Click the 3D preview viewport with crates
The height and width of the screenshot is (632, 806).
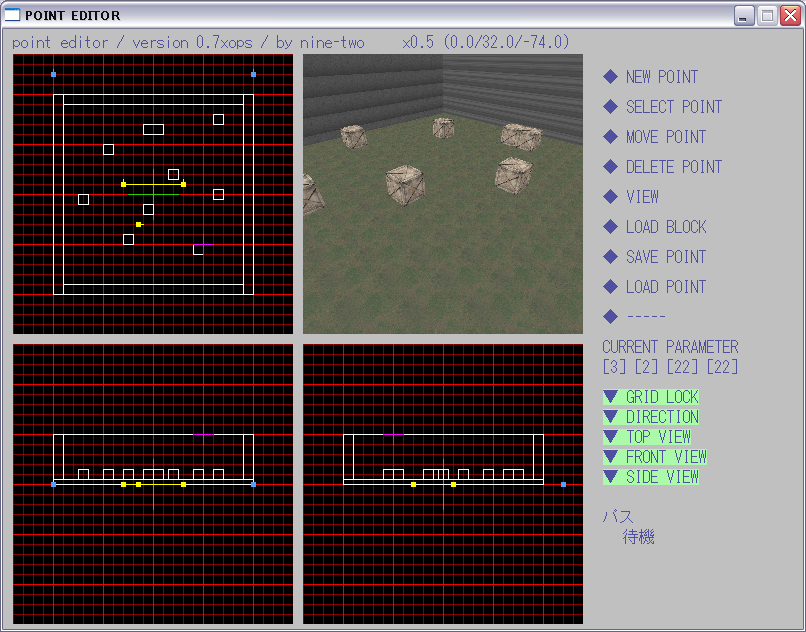point(442,193)
